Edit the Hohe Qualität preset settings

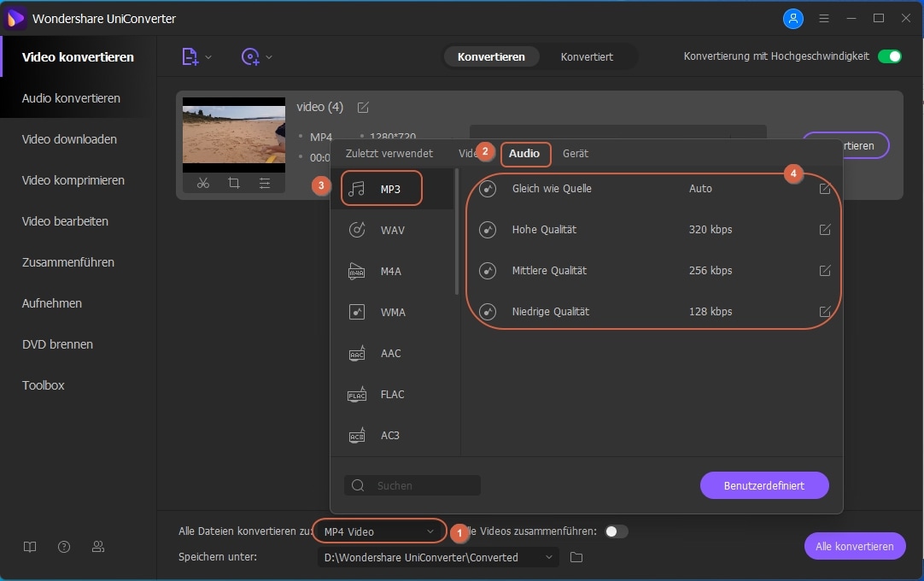click(825, 229)
